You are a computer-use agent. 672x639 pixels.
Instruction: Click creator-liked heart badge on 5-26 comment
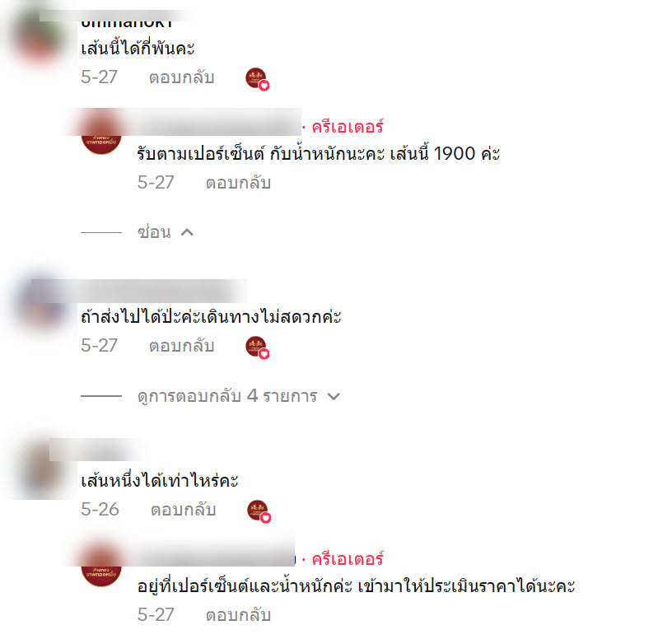(x=259, y=511)
